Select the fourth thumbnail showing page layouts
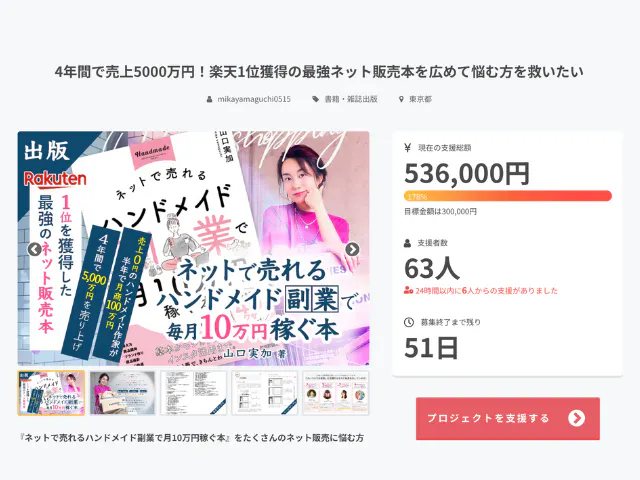The image size is (640, 480). coord(264,393)
